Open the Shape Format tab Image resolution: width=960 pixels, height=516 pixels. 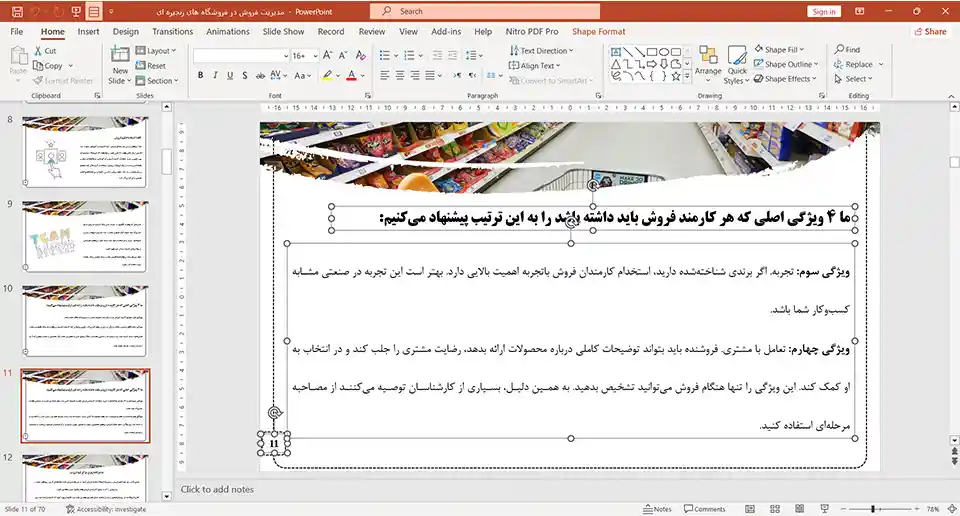599,31
